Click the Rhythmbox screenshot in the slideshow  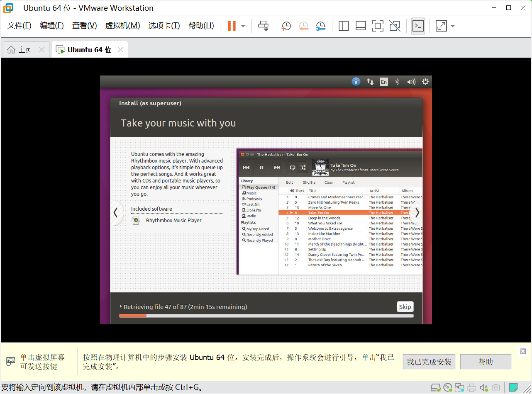click(x=329, y=212)
